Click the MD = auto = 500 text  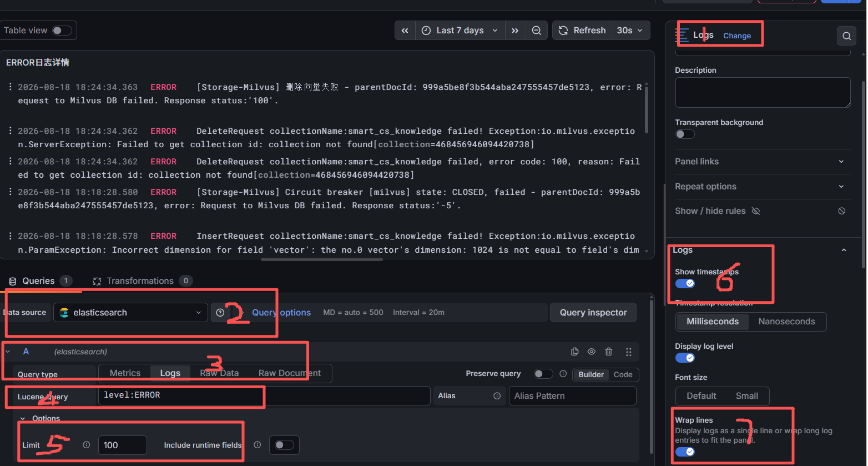tap(353, 313)
